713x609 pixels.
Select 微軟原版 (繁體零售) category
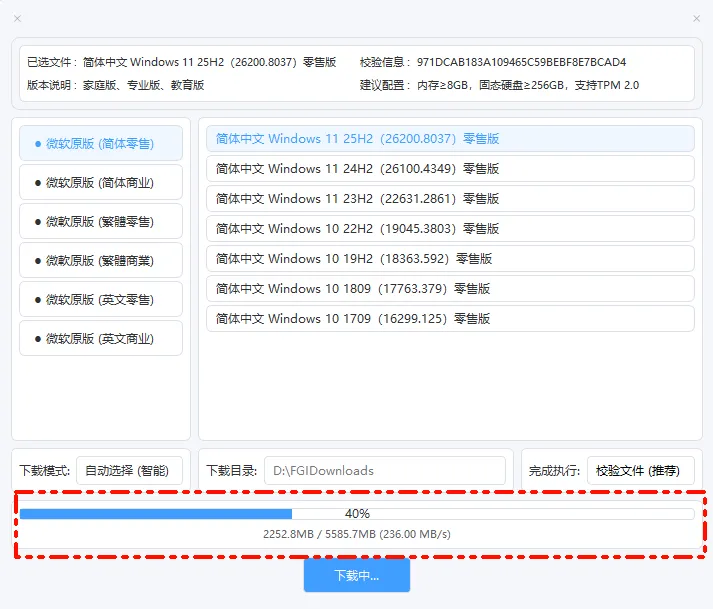100,221
